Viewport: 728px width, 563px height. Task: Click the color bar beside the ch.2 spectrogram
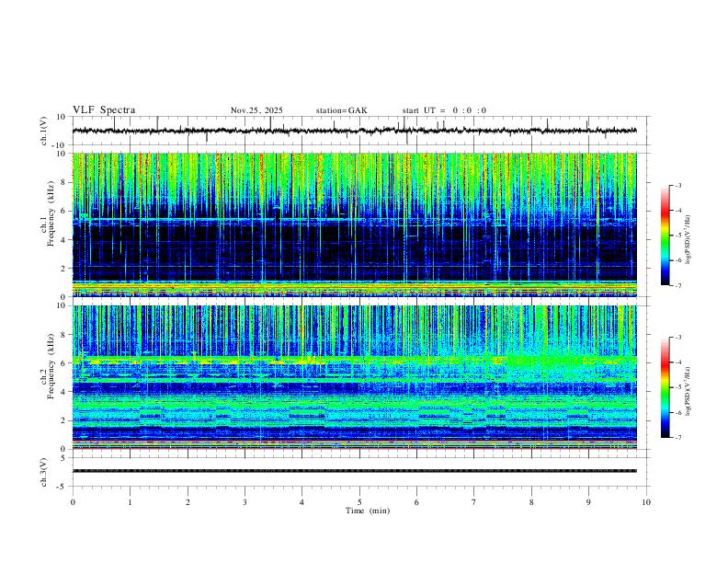coord(665,387)
